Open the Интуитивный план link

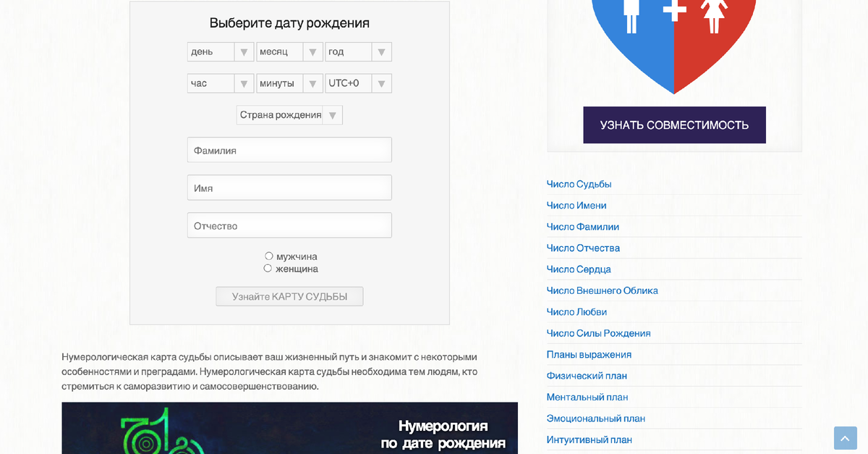(589, 440)
